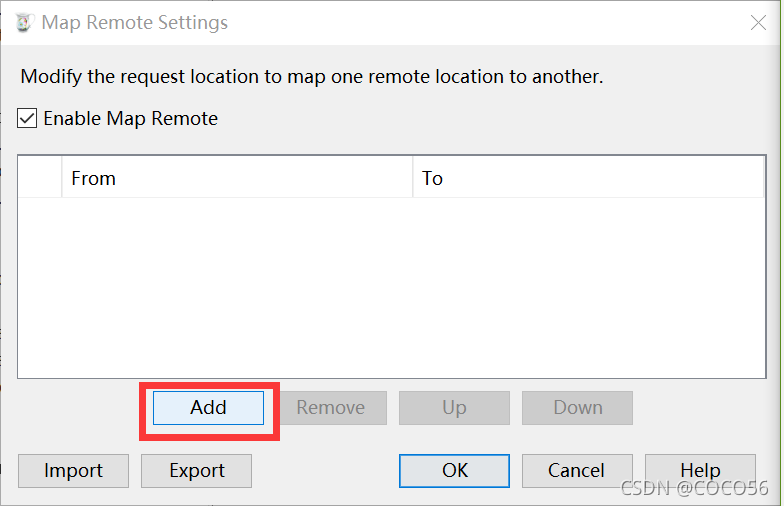
Task: Close the Map Remote Settings dialog
Action: tap(758, 22)
